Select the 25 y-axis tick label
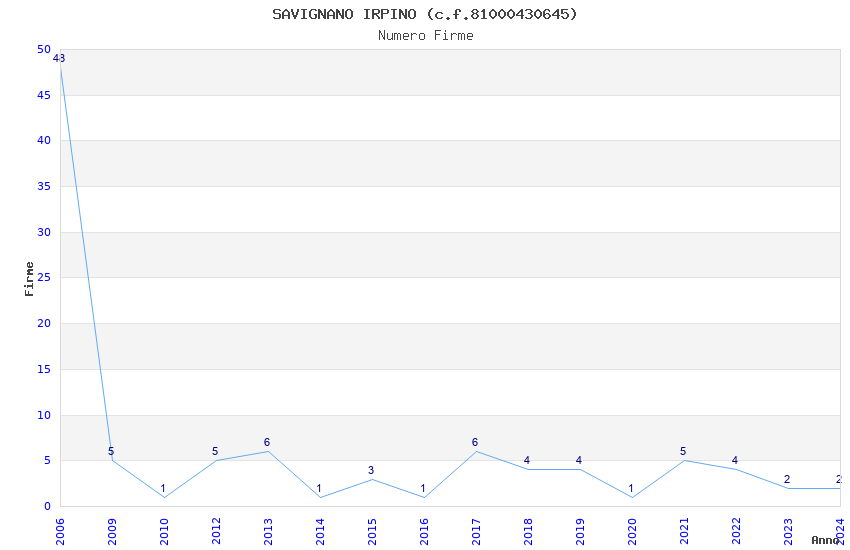Screen dimensions: 850x550 (x=43, y=278)
